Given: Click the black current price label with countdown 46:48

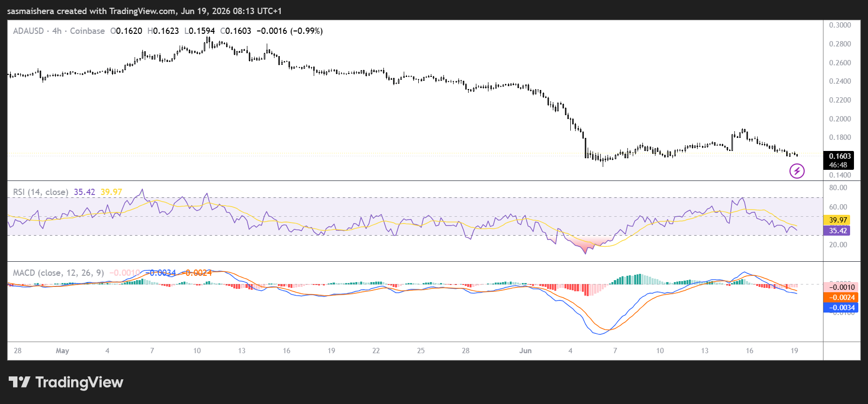Looking at the screenshot, I should coord(839,160).
